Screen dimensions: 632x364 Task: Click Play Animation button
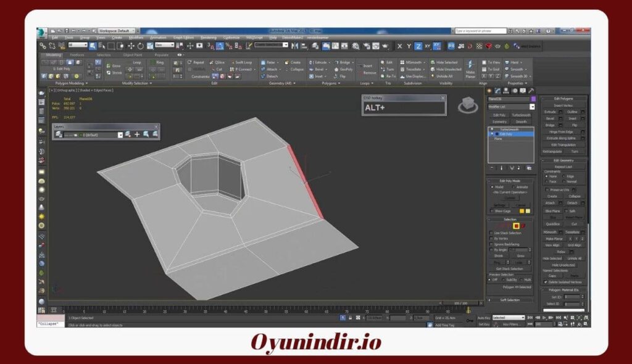tap(544, 318)
